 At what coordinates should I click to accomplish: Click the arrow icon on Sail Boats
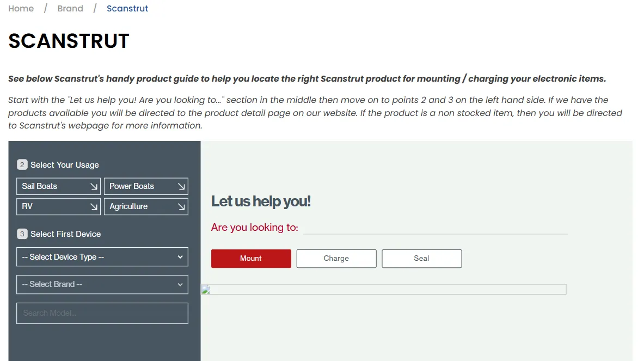95,186
